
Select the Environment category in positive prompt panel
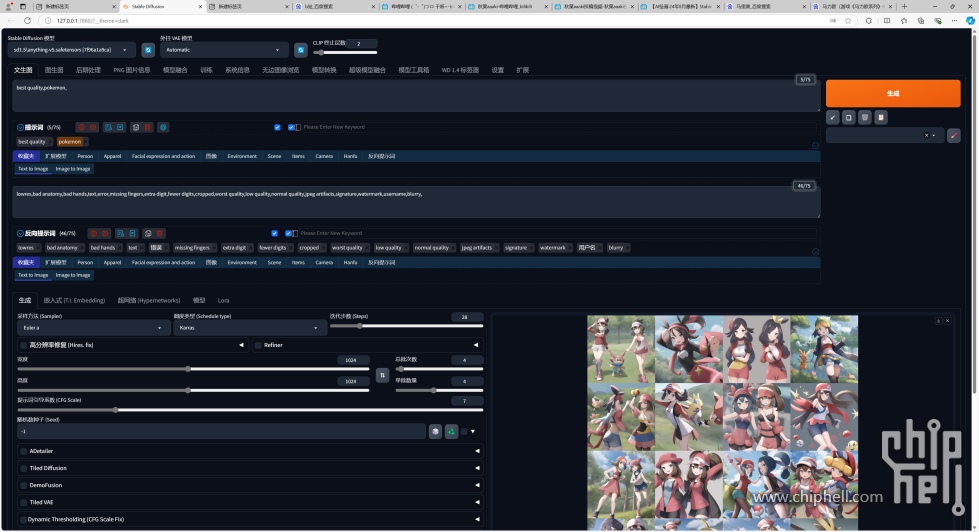242,156
